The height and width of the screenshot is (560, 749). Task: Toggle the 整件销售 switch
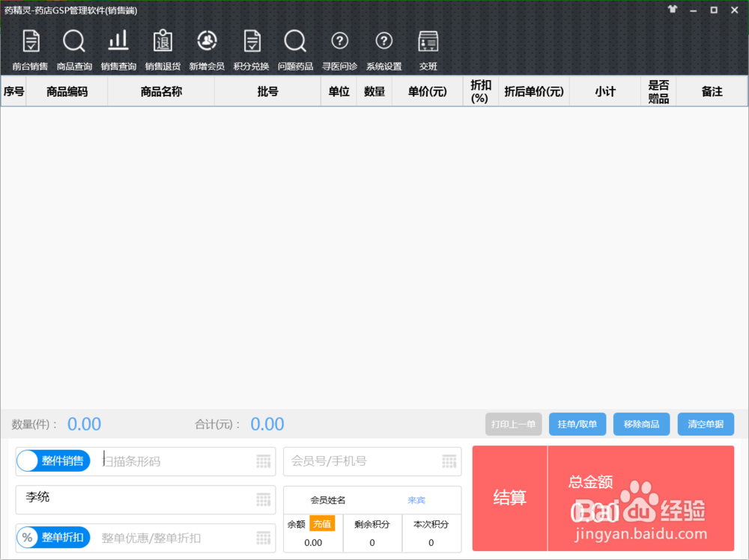point(53,460)
